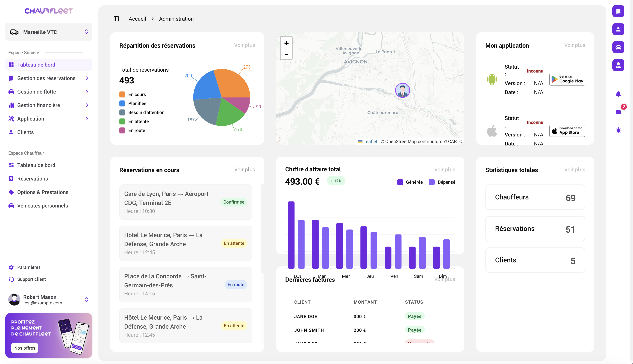Open Options & Prestations menu item
This screenshot has width=633, height=364.
coord(43,192)
